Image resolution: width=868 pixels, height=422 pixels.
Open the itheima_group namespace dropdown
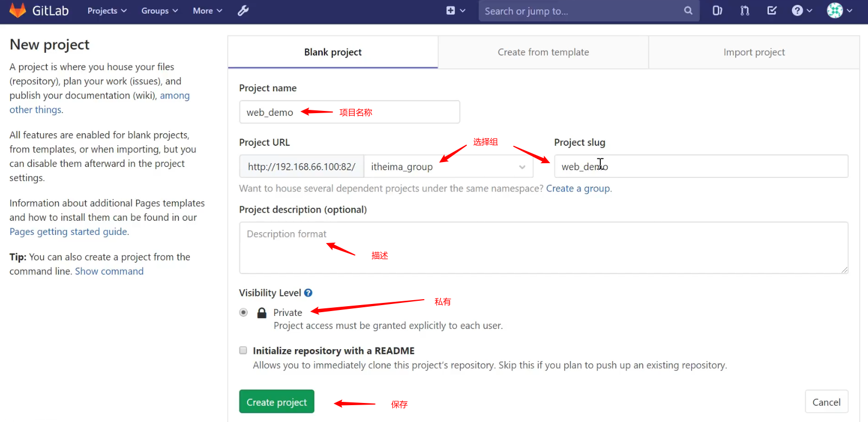coord(448,167)
